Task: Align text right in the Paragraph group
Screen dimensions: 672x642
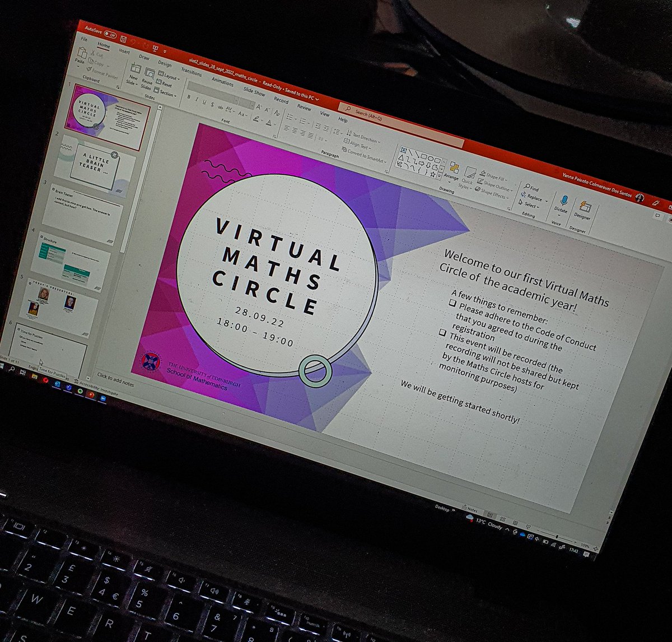Action: 303,133
